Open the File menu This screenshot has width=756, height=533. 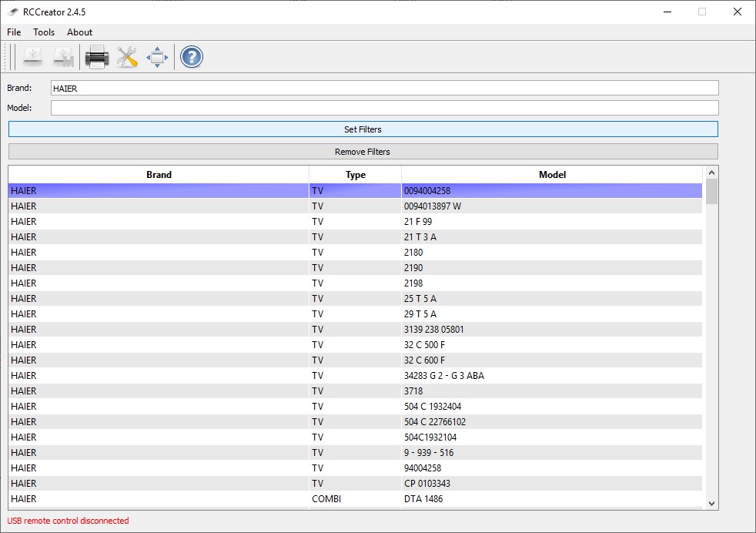coord(13,32)
